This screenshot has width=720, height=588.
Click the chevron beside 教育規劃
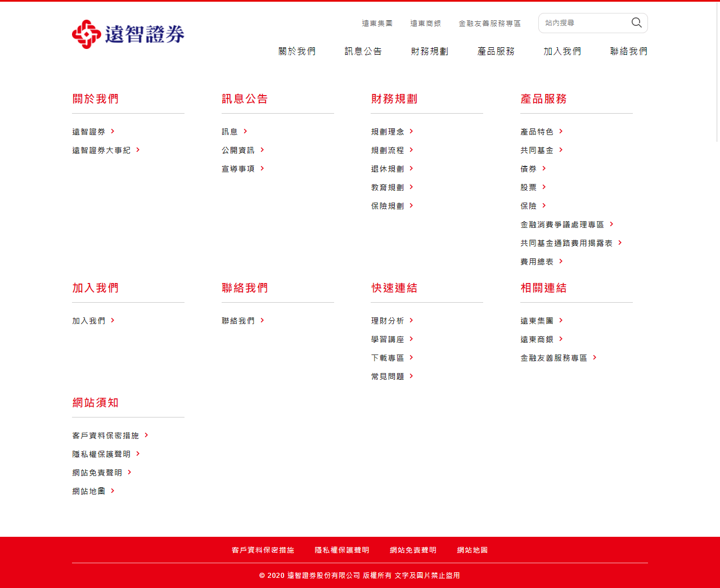[x=411, y=187]
